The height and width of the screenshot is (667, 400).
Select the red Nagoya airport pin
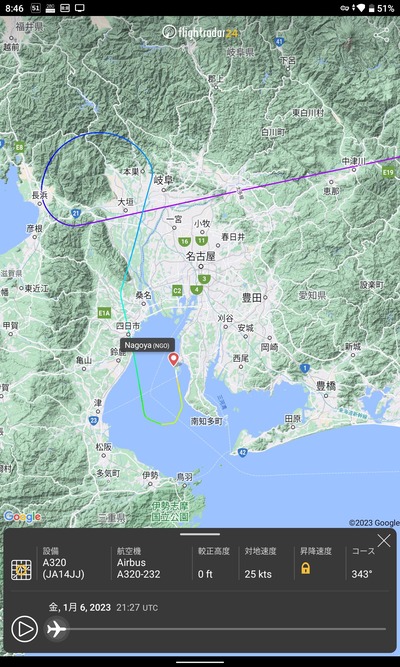point(173,359)
